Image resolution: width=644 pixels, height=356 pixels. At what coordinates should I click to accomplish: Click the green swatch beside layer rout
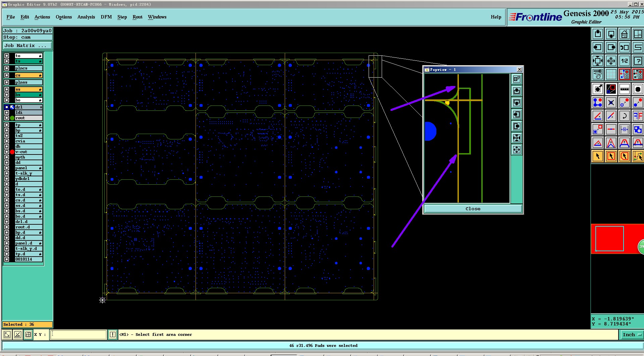point(12,118)
